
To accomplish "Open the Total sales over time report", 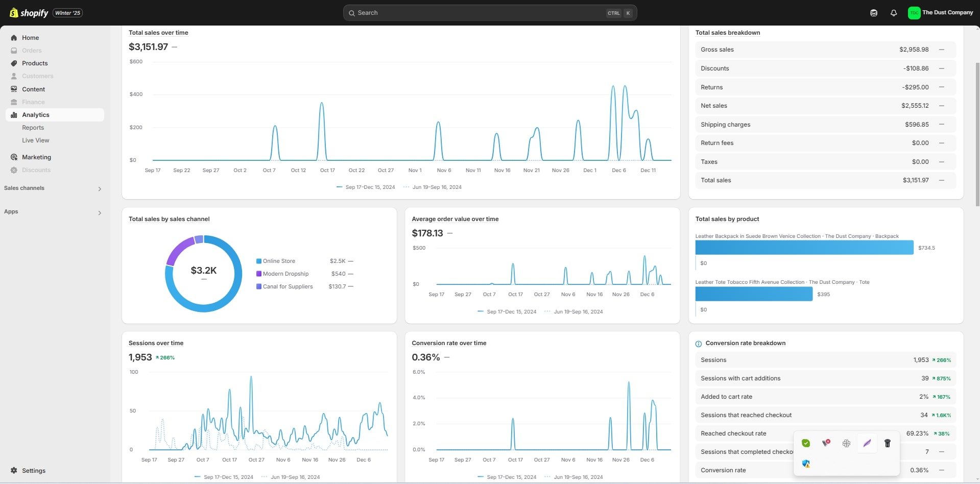I will pyautogui.click(x=158, y=33).
